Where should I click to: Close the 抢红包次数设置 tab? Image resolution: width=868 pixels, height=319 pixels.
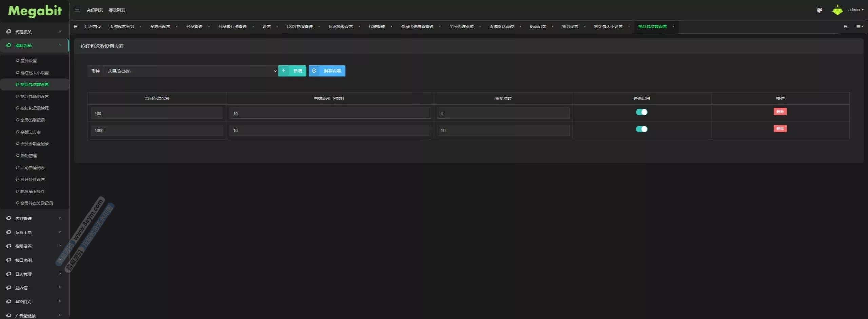673,27
